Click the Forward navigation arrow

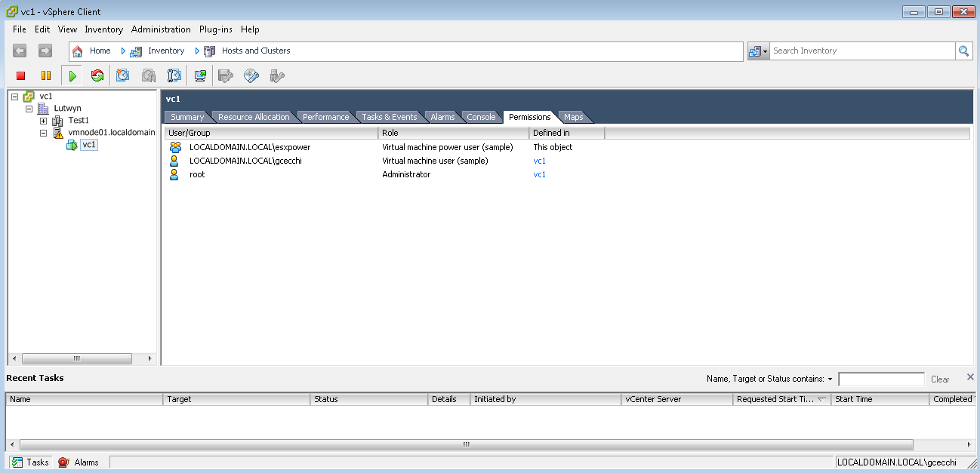45,51
